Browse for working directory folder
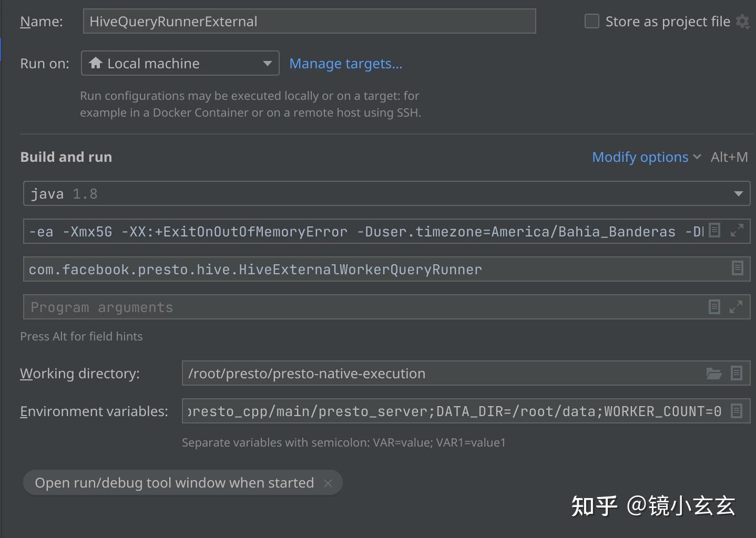 (x=713, y=374)
